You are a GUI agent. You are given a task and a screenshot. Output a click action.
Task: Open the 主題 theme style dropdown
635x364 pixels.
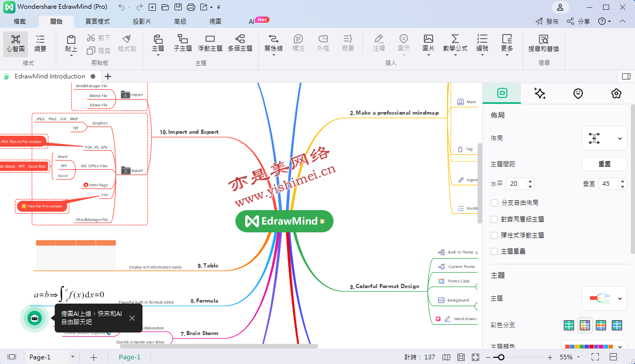click(605, 298)
